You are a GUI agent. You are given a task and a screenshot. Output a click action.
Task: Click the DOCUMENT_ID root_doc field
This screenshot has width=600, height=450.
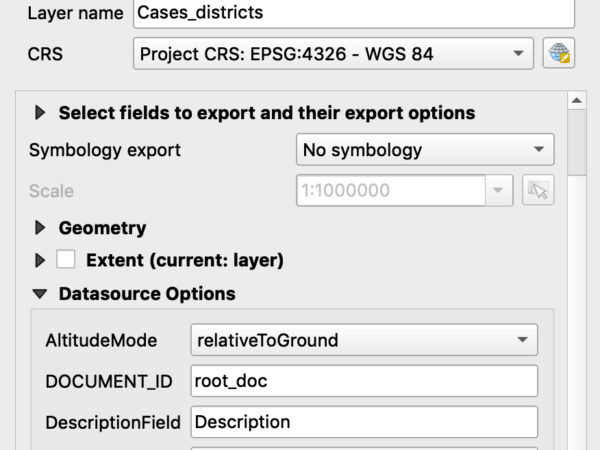(x=364, y=381)
